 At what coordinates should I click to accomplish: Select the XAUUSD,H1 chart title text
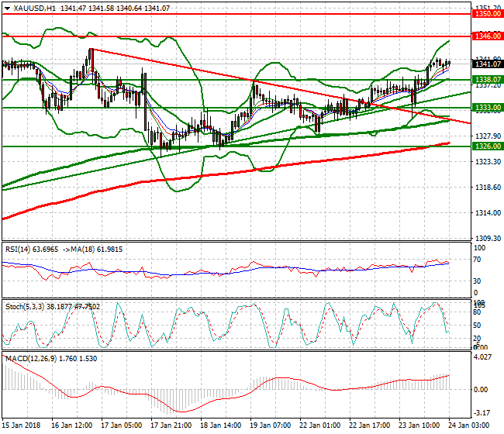pos(35,9)
